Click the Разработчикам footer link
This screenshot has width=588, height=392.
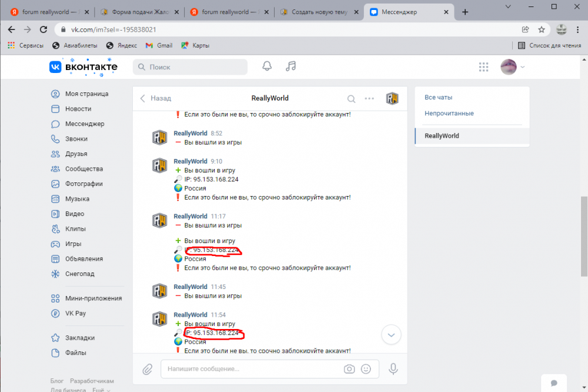pyautogui.click(x=92, y=381)
